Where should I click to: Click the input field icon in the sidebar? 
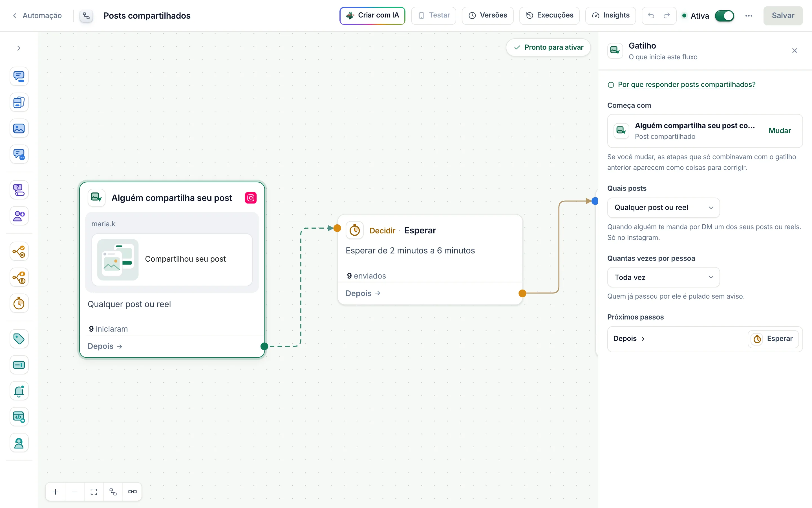click(19, 365)
